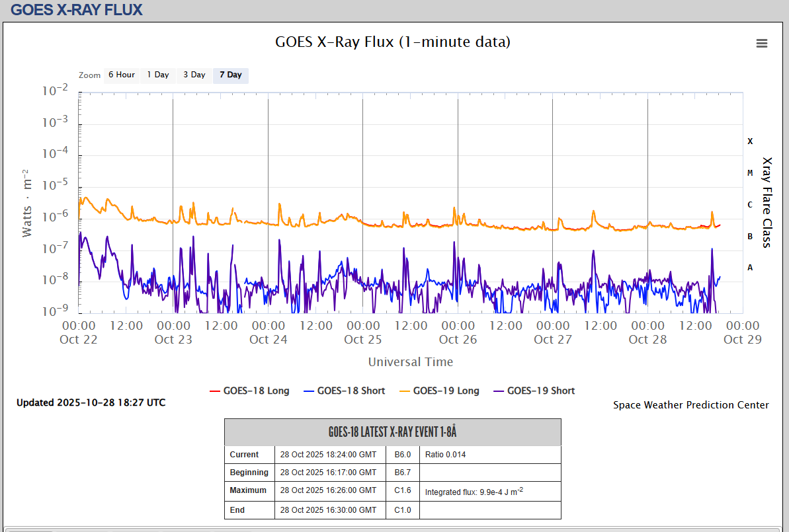Choose the 7 Day zoom button
This screenshot has height=532, width=789.
click(231, 75)
